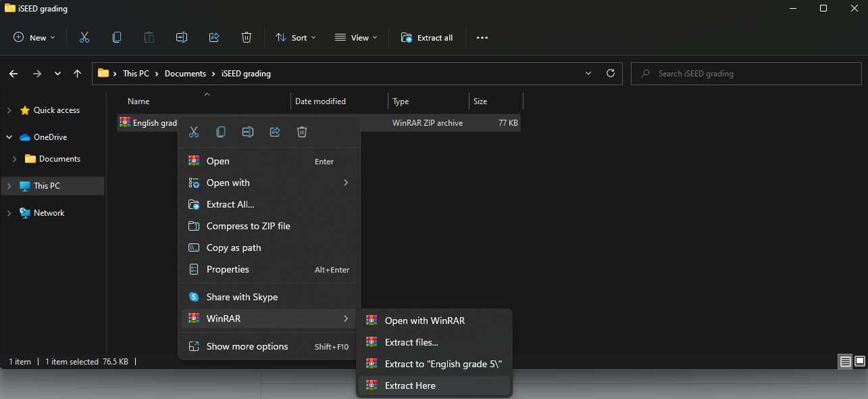Open the address bar history dropdown
This screenshot has width=868, height=399.
click(588, 74)
